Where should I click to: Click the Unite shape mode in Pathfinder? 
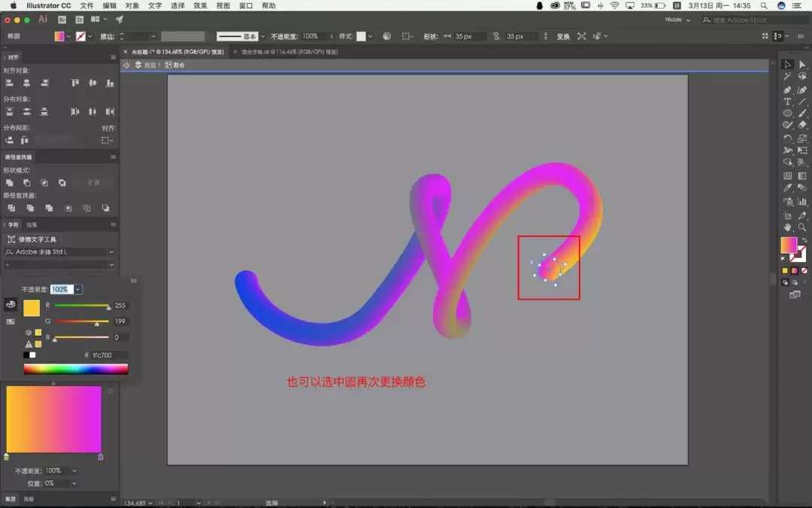pos(9,182)
